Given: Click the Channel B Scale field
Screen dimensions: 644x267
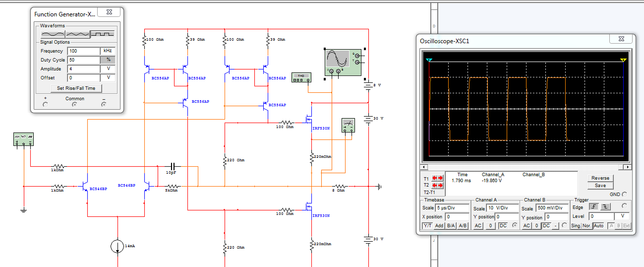Looking at the screenshot, I should (552, 208).
